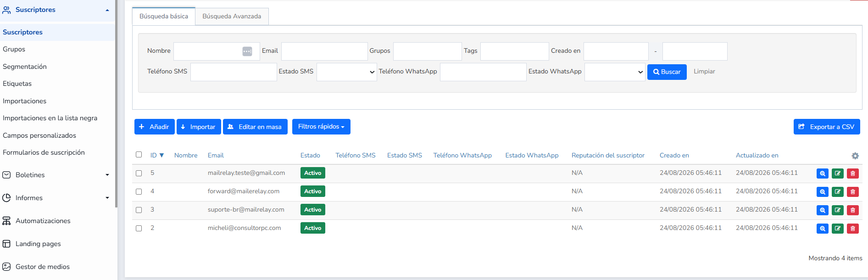Click the Gestor de medios icon
This screenshot has height=280, width=868.
(6, 267)
